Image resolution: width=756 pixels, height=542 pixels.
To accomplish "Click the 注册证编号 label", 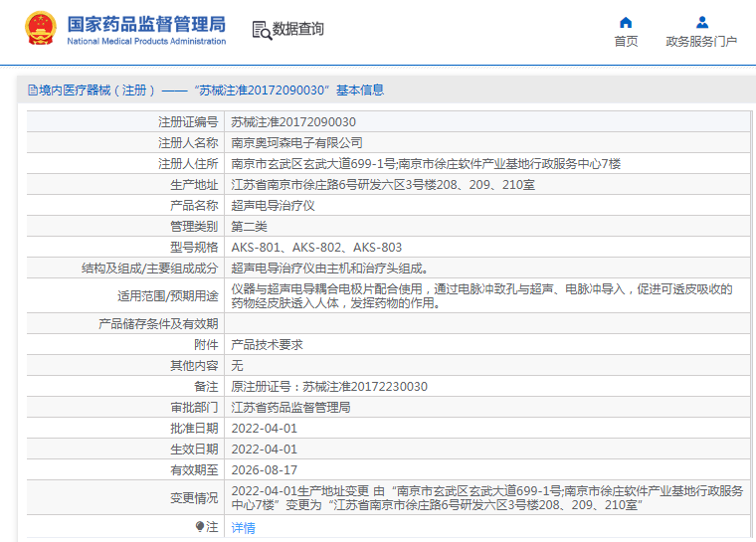I will pyautogui.click(x=188, y=122).
